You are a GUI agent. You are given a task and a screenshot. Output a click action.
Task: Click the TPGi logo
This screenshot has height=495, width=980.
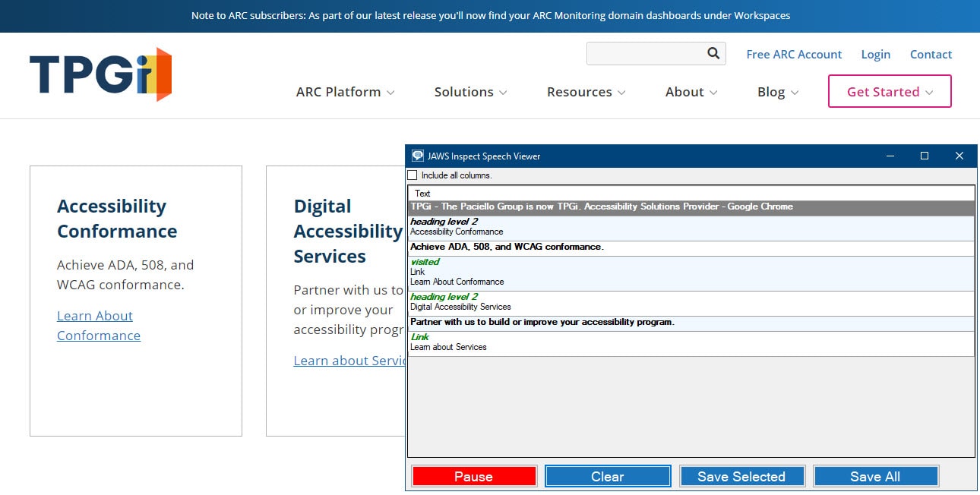coord(100,74)
